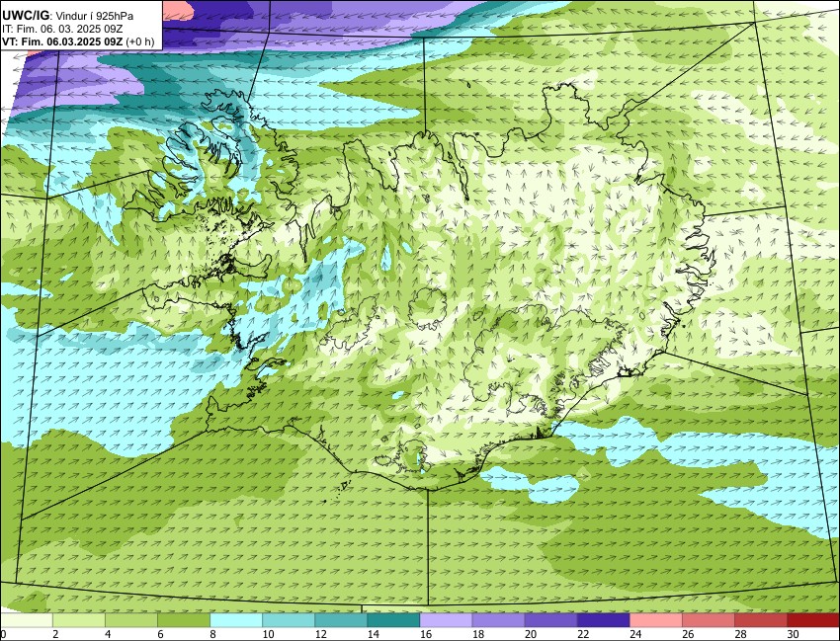Click the 14-16 m/s dark teal legend swatch
The width and height of the screenshot is (840, 641).
point(393,620)
